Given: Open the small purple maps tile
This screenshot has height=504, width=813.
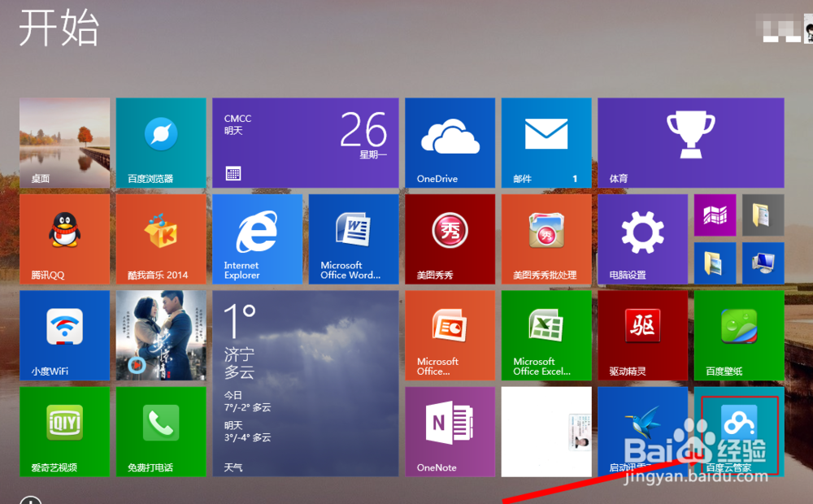Looking at the screenshot, I should (x=715, y=215).
